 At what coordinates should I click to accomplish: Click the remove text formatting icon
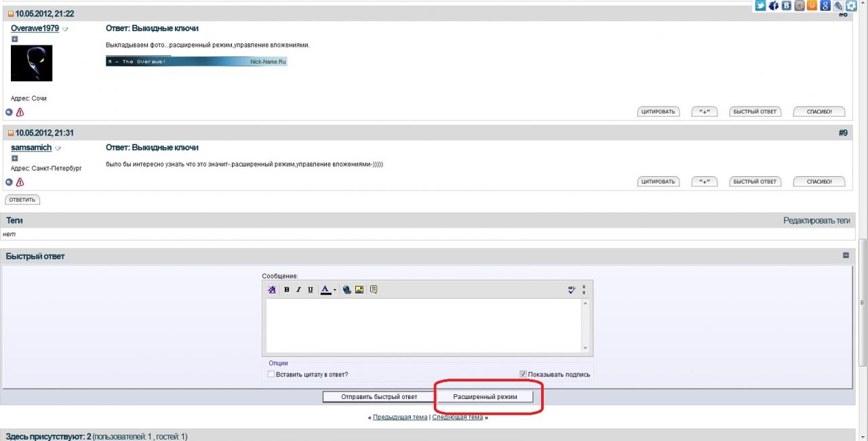(272, 290)
